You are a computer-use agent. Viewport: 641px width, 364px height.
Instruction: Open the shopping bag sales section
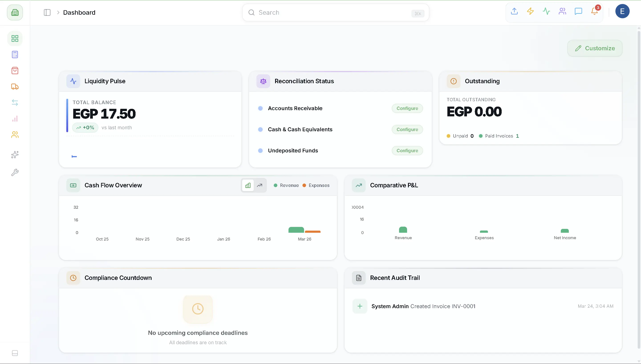click(x=14, y=71)
